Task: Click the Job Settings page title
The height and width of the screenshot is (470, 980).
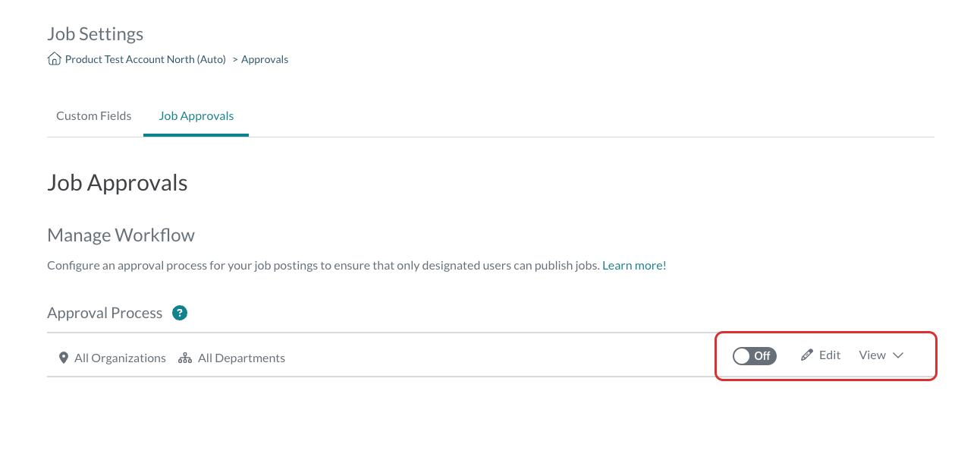Action: click(96, 34)
